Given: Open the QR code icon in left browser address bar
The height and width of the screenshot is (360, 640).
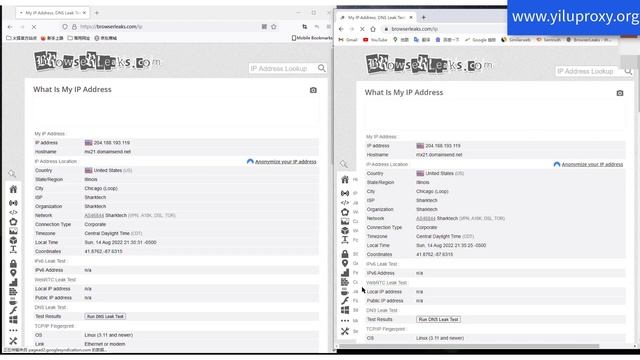Looking at the screenshot, I should click(x=264, y=27).
